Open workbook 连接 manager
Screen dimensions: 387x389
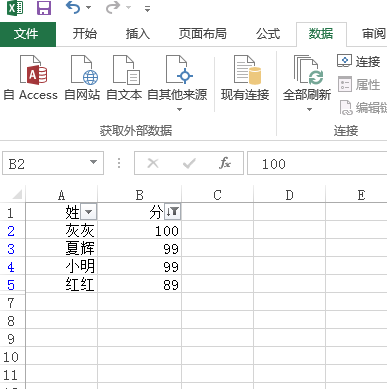coord(359,61)
